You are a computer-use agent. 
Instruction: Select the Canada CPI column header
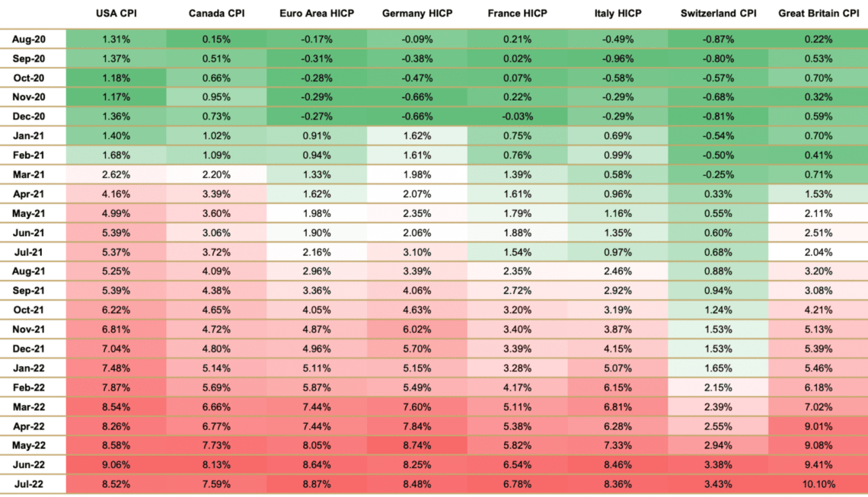pyautogui.click(x=215, y=14)
